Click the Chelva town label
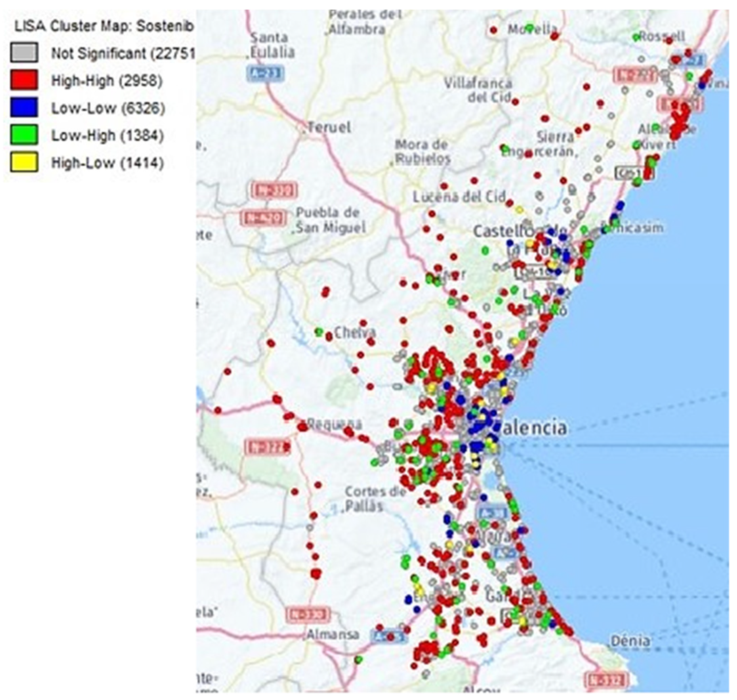Viewport: 737px width, 700px height. (354, 332)
